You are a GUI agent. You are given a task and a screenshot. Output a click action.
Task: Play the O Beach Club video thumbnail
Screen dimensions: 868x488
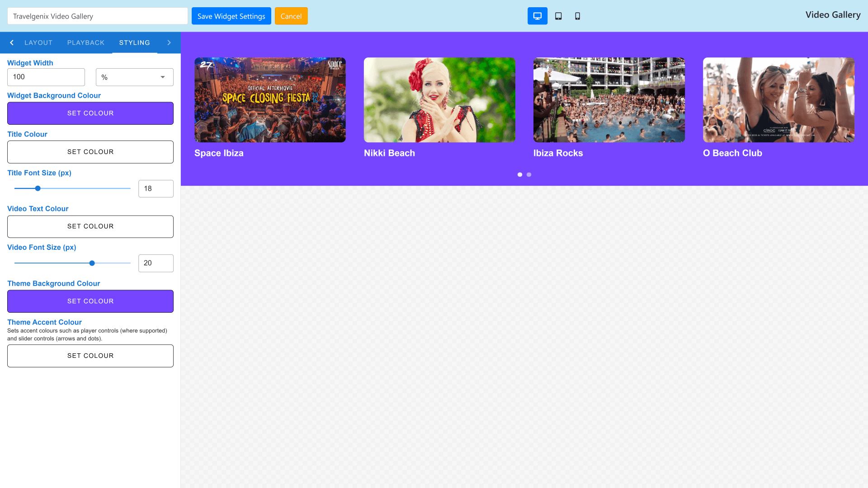pyautogui.click(x=778, y=100)
